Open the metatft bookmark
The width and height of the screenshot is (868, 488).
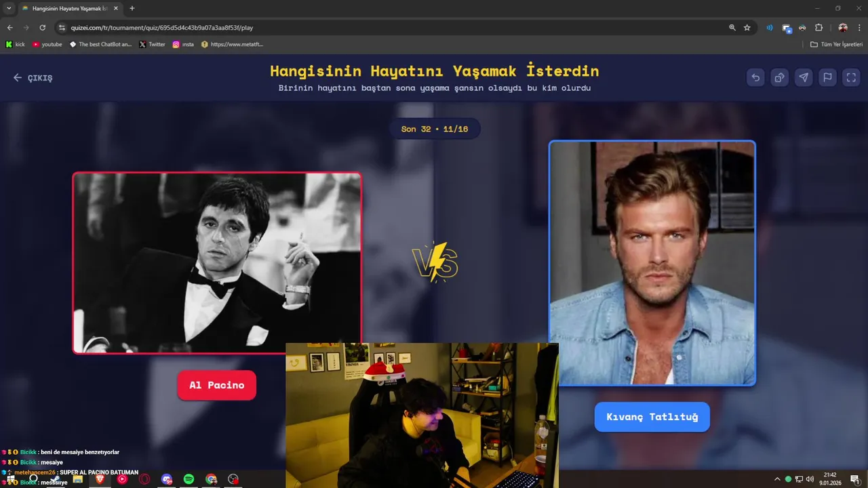click(x=232, y=44)
